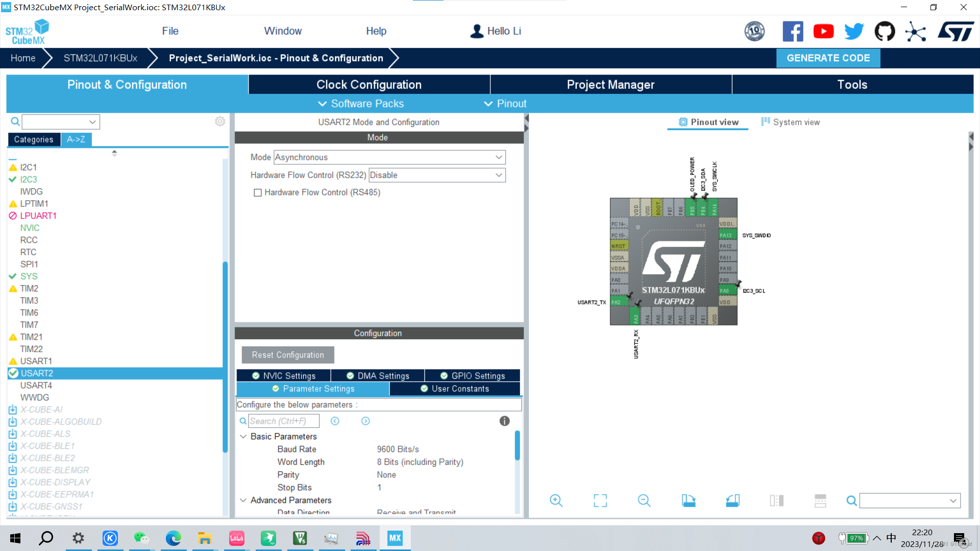Open the Project Manager tab
This screenshot has height=551, width=980.
609,85
